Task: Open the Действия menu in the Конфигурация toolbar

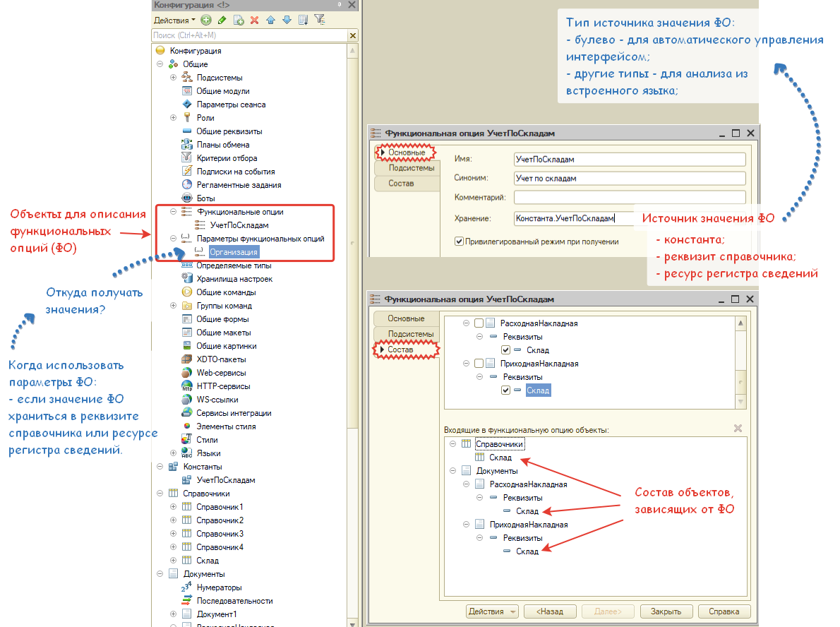Action: [174, 20]
